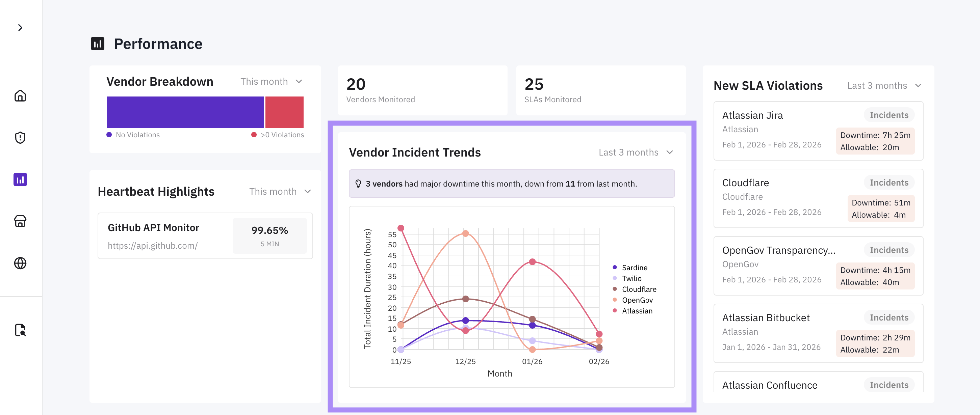Open the document search icon in the sidebar

[x=20, y=330]
